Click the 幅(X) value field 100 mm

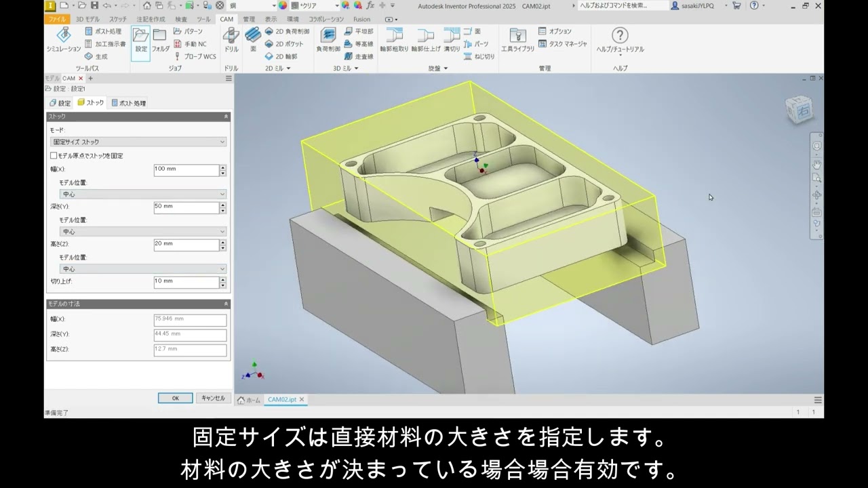(186, 170)
